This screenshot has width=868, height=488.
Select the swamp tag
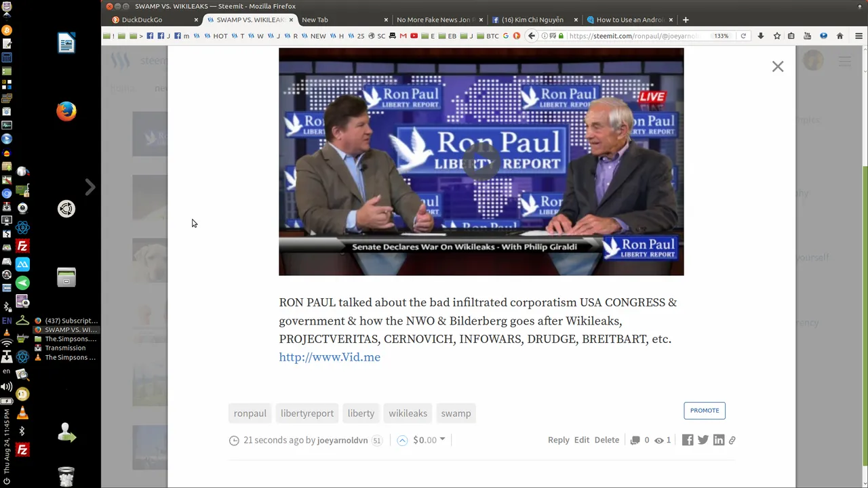[x=456, y=413]
